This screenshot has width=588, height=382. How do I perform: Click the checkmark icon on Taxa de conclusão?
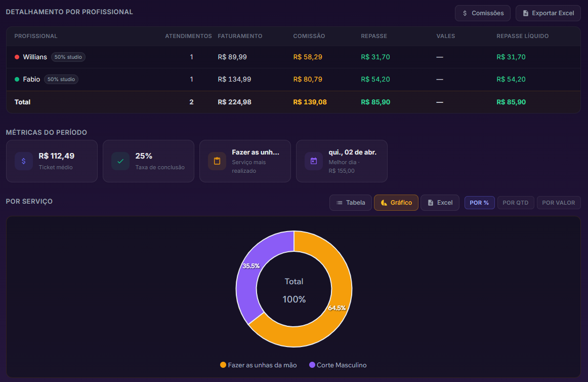click(120, 161)
